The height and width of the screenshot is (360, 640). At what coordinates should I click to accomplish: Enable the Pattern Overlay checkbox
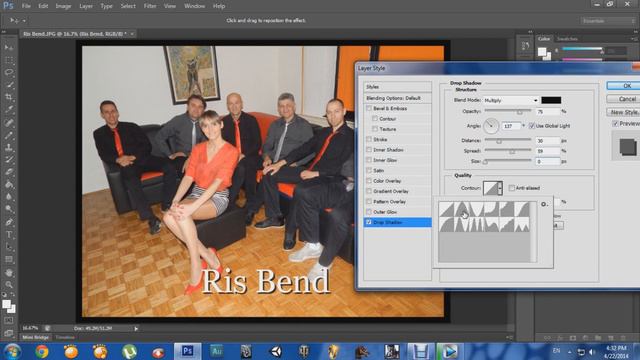[369, 202]
